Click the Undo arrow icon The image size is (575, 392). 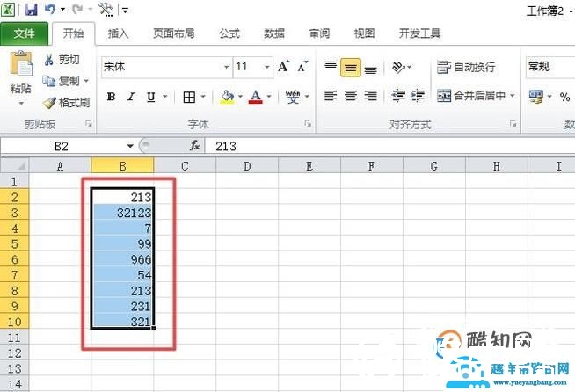pos(49,9)
